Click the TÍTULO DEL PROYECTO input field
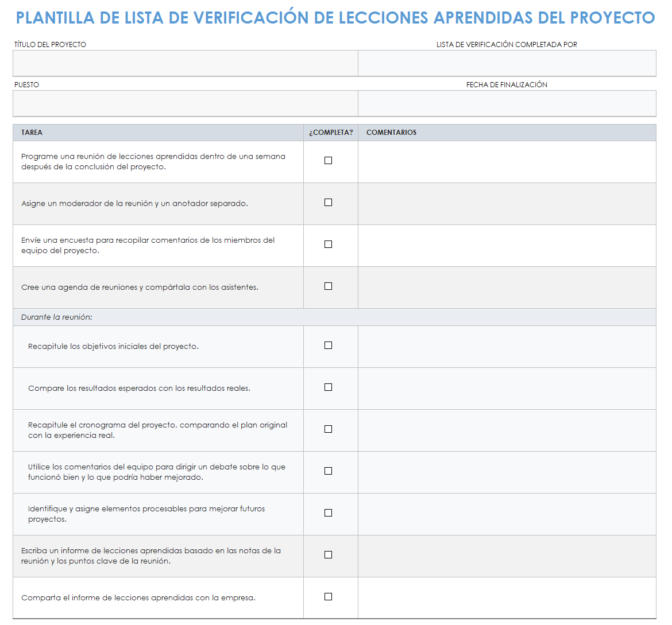Image resolution: width=672 pixels, height=625 pixels. (x=185, y=63)
